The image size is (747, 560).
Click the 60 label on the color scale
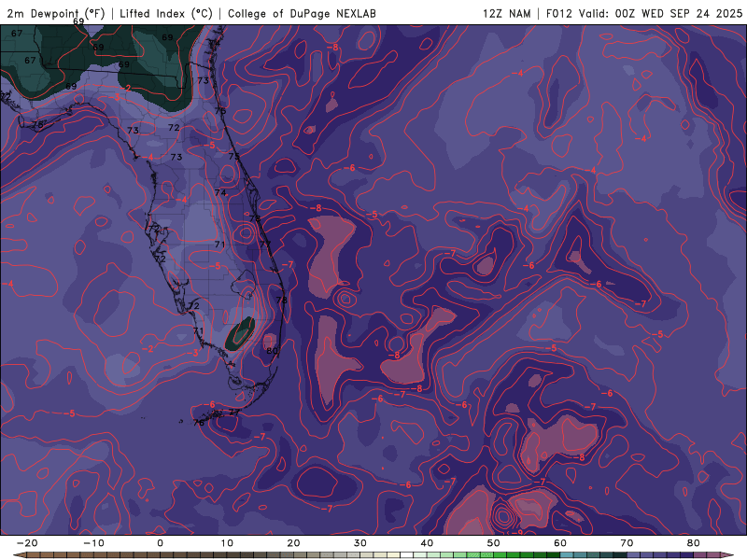pyautogui.click(x=560, y=543)
